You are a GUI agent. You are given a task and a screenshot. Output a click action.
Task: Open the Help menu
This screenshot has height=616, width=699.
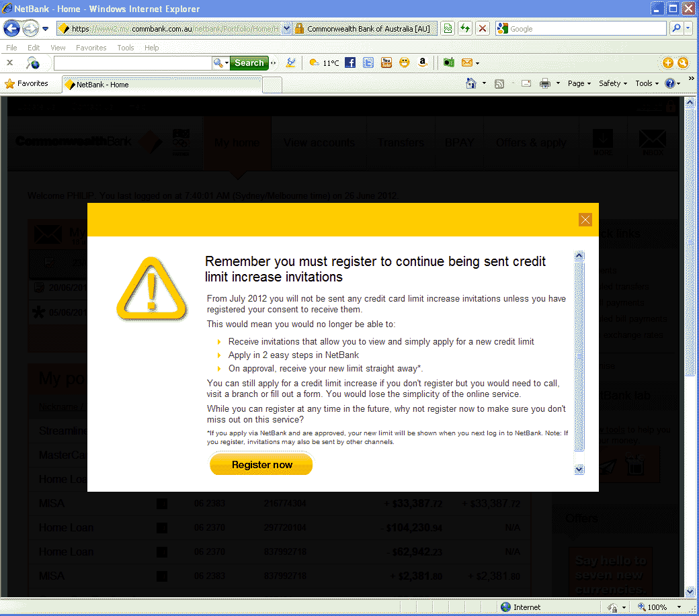[152, 48]
